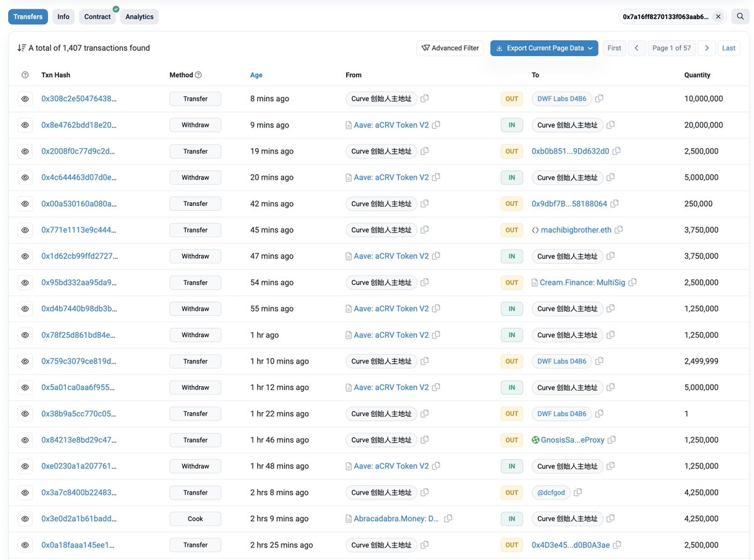Copy DWF Labs D4B6 address in 1 hr 22 mins row
This screenshot has height=560, width=754.
tap(599, 414)
